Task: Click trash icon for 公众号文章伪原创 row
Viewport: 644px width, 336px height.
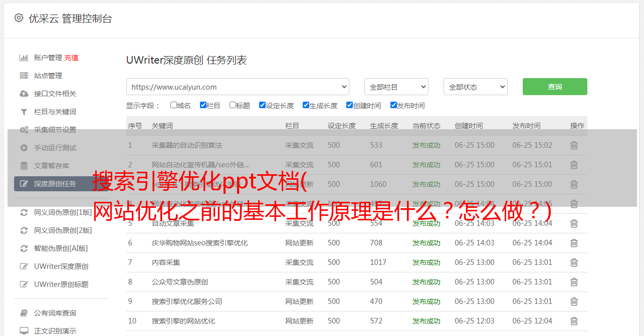Action: (574, 282)
